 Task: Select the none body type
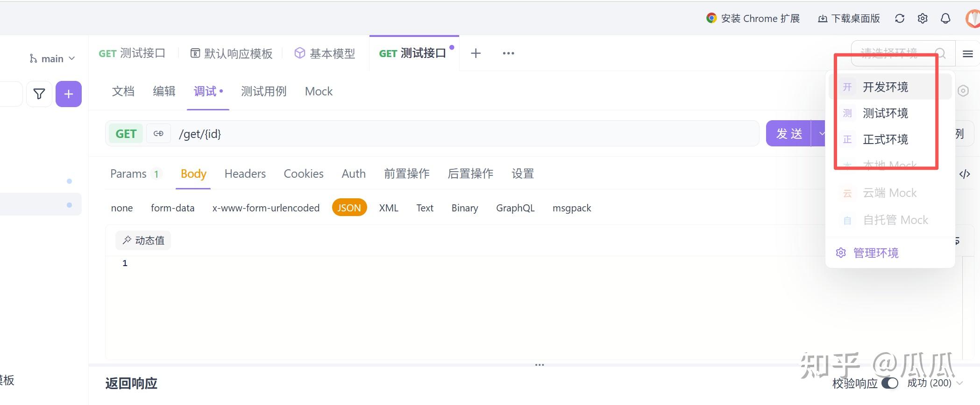pyautogui.click(x=122, y=208)
